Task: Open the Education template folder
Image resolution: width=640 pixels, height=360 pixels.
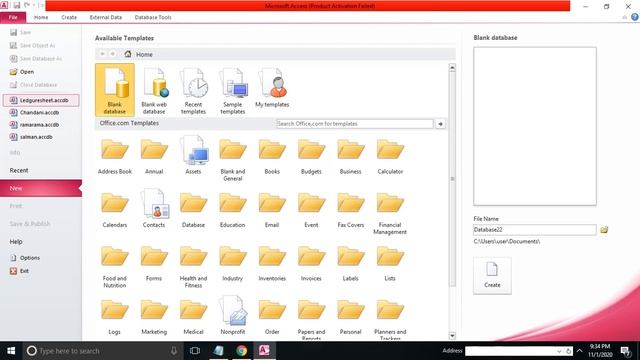Action: [x=233, y=210]
